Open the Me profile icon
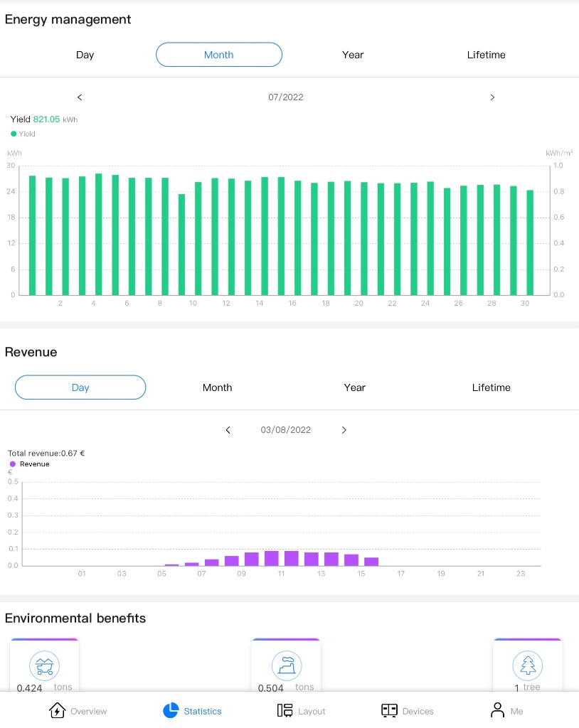579x728 pixels. point(497,710)
